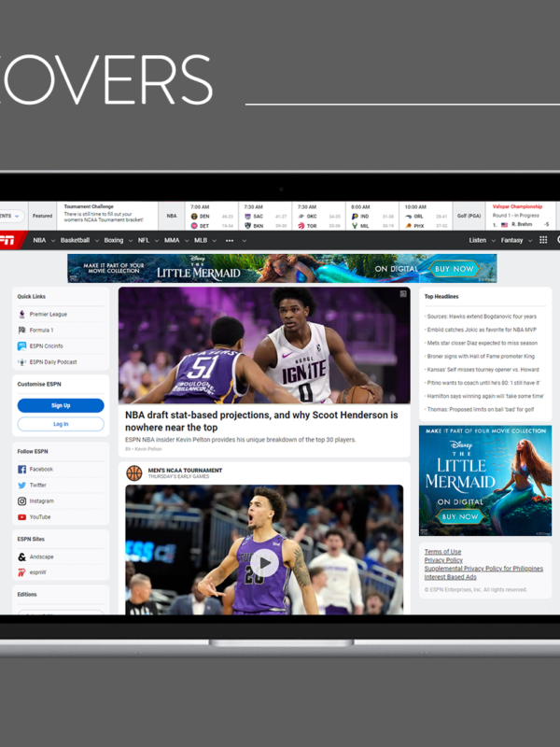The width and height of the screenshot is (560, 747).
Task: Open the scoreboard events dropdown at left
Action: (x=12, y=216)
